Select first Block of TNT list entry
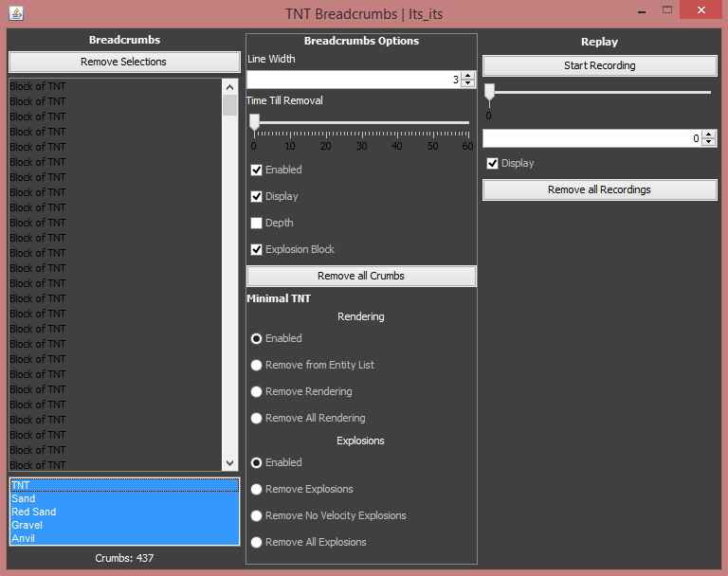Viewport: 728px width, 576px height. coord(116,86)
